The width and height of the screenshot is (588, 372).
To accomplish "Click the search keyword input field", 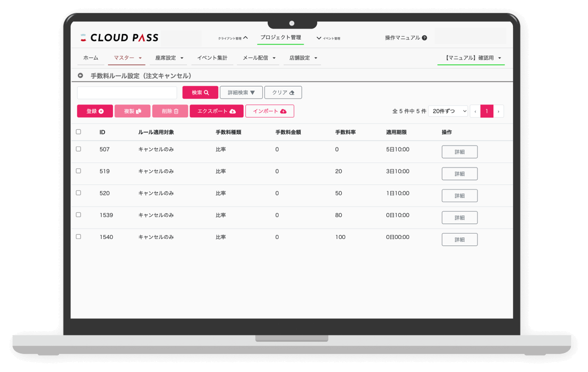I will click(x=127, y=92).
